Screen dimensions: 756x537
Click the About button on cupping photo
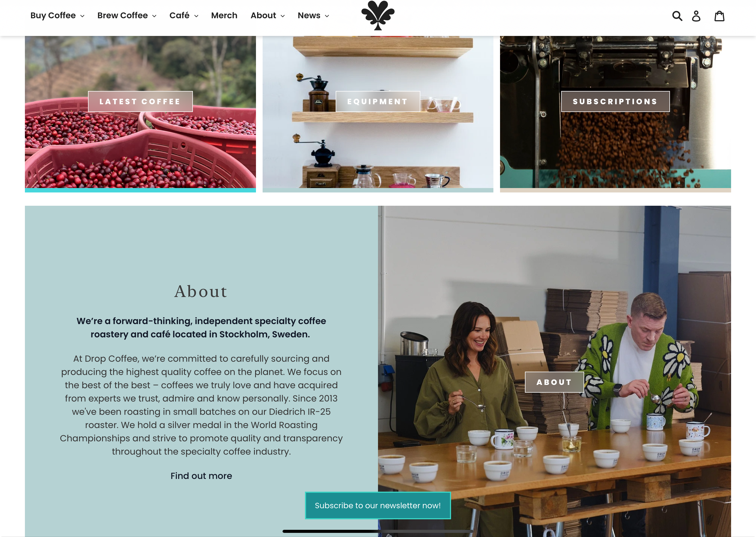pos(554,382)
